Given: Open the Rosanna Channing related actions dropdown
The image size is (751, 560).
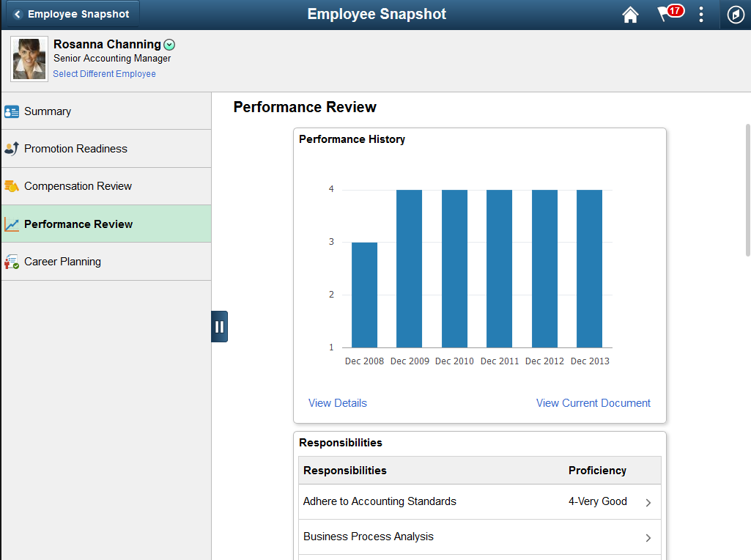Looking at the screenshot, I should pyautogui.click(x=169, y=45).
